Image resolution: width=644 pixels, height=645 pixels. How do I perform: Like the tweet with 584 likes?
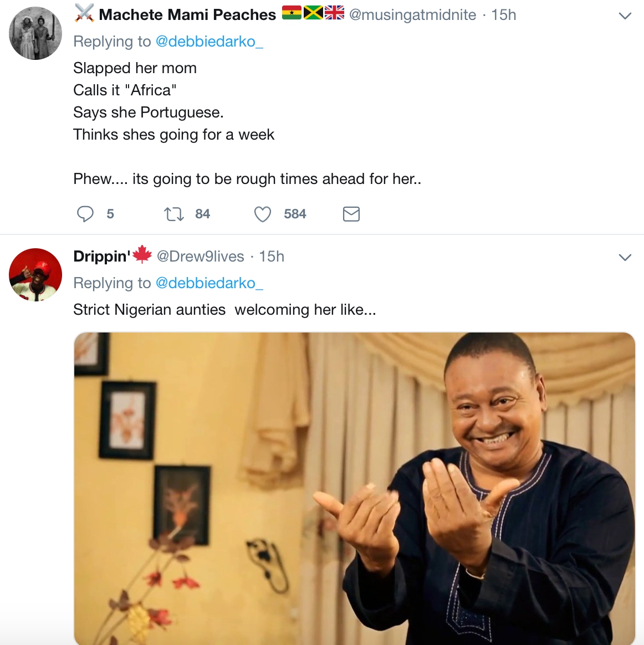pos(263,214)
